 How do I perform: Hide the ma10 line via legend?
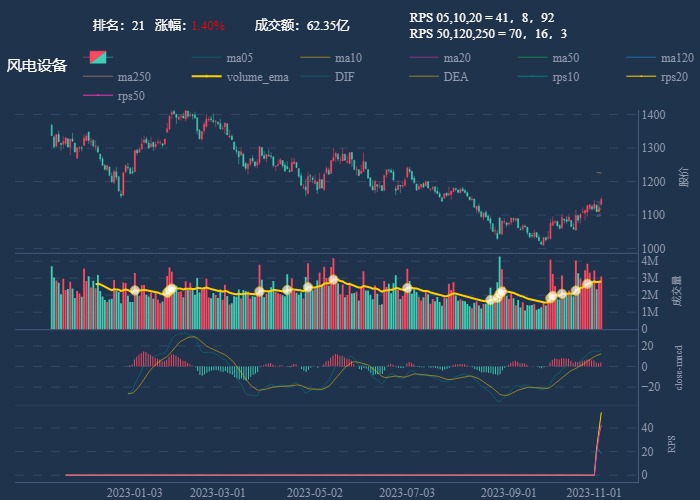pyautogui.click(x=331, y=58)
